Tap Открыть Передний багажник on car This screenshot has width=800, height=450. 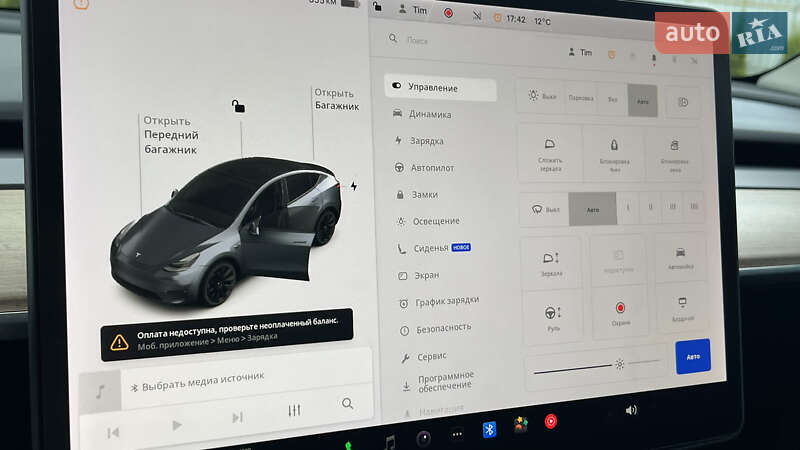(x=171, y=135)
